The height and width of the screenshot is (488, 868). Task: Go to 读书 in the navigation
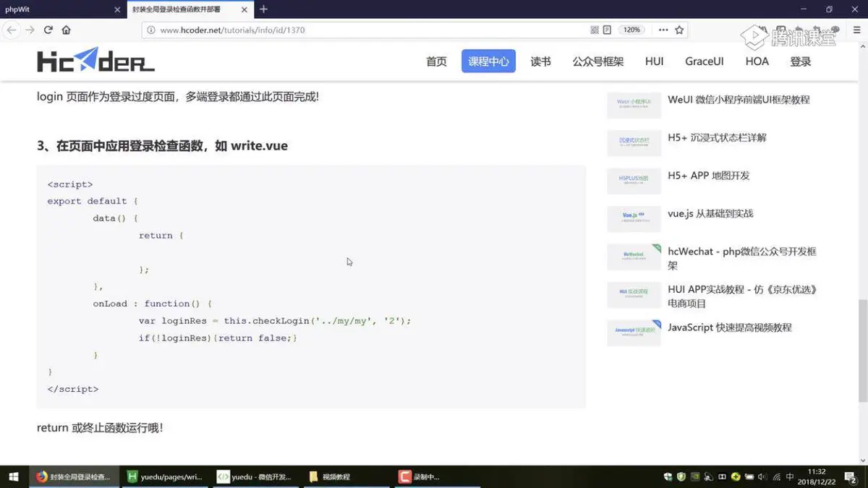pos(540,61)
